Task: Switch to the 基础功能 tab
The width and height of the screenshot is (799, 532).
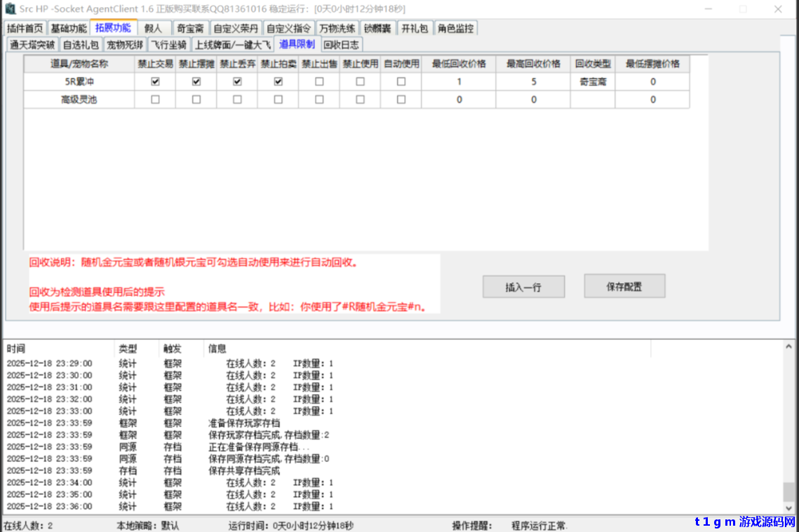Action: pos(68,28)
